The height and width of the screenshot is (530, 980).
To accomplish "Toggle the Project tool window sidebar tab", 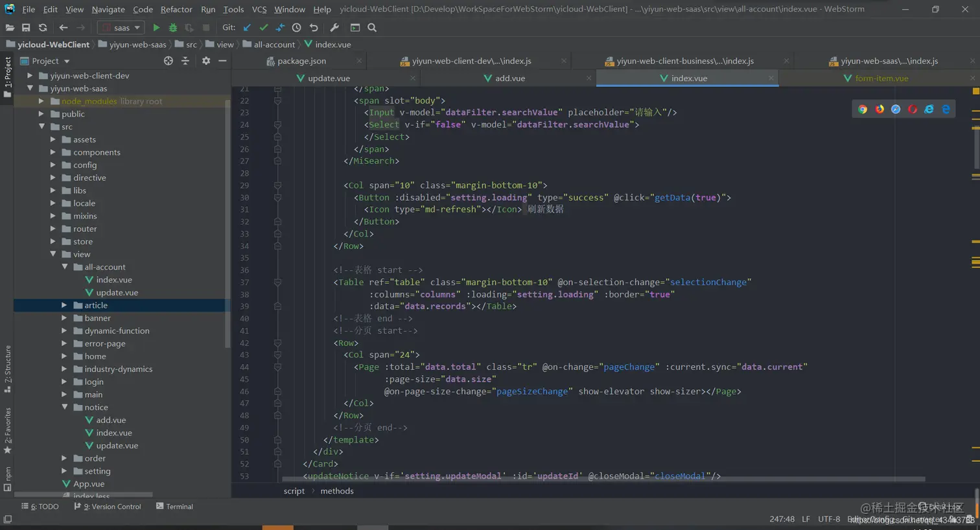I will pos(7,76).
